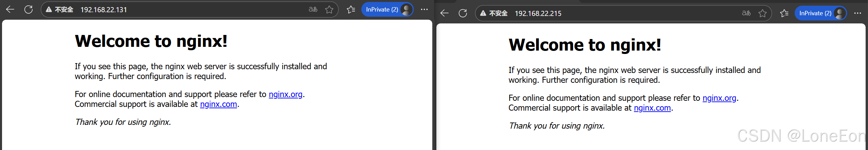This screenshot has width=868, height=150.
Task: Go back in the 192.168.22.131 browser window
Action: coord(10,10)
